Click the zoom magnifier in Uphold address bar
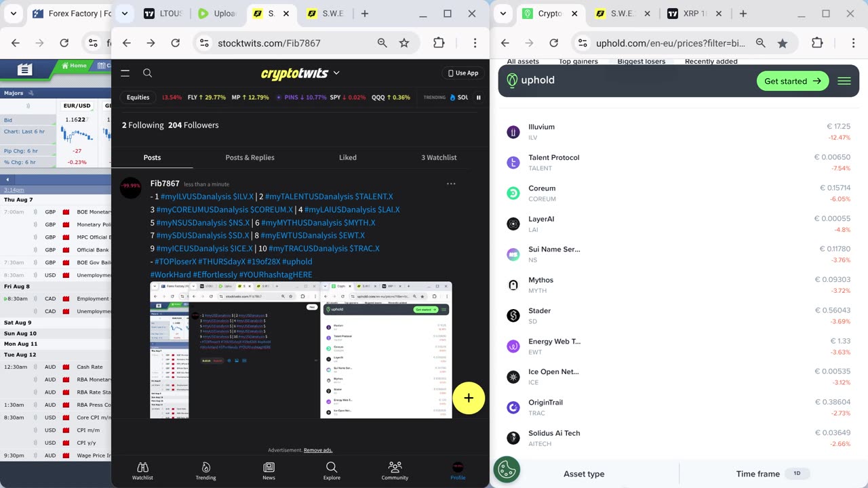This screenshot has width=868, height=488. (760, 43)
